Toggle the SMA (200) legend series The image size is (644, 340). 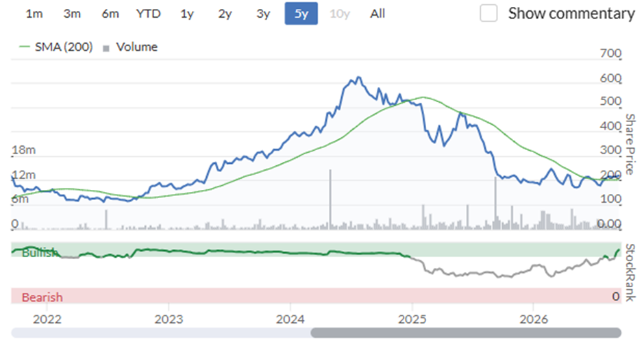click(x=56, y=47)
